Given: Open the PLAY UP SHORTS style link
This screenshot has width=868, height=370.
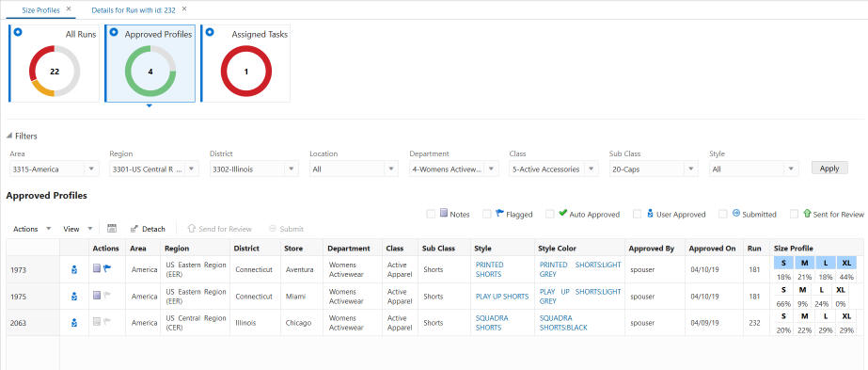Looking at the screenshot, I should pyautogui.click(x=502, y=297).
